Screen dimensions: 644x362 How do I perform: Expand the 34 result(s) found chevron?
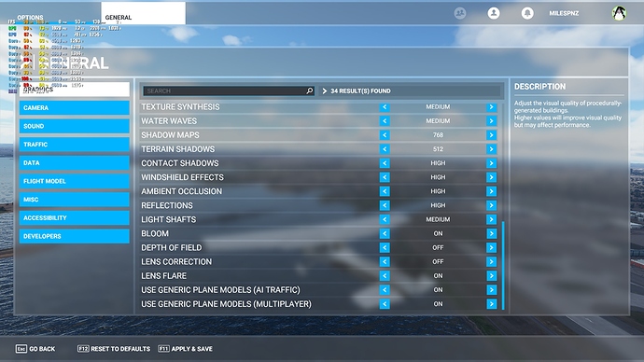pyautogui.click(x=325, y=90)
